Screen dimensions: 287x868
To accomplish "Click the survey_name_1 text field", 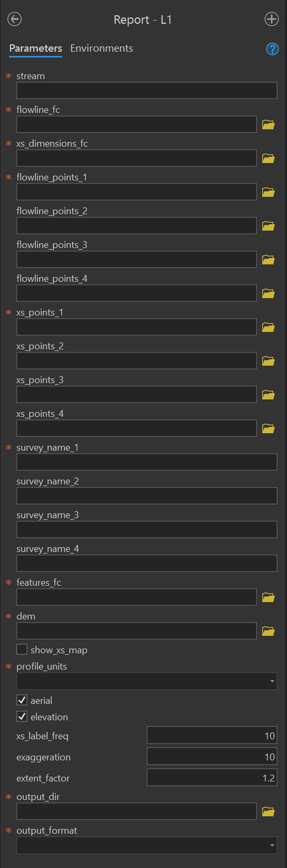I will point(147,462).
